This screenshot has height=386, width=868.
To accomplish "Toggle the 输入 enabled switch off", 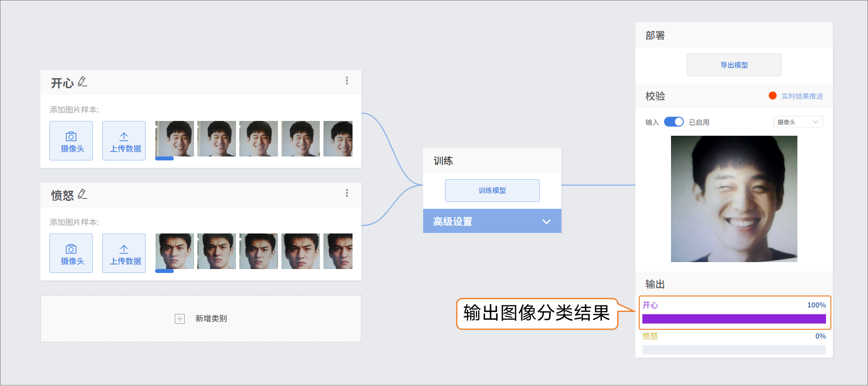I will [673, 122].
